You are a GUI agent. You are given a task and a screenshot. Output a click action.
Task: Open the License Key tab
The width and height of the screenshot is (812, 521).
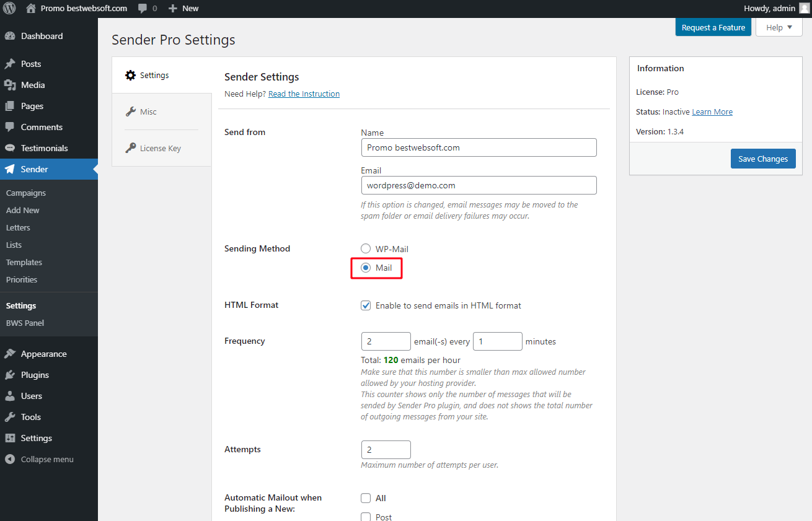pyautogui.click(x=162, y=148)
